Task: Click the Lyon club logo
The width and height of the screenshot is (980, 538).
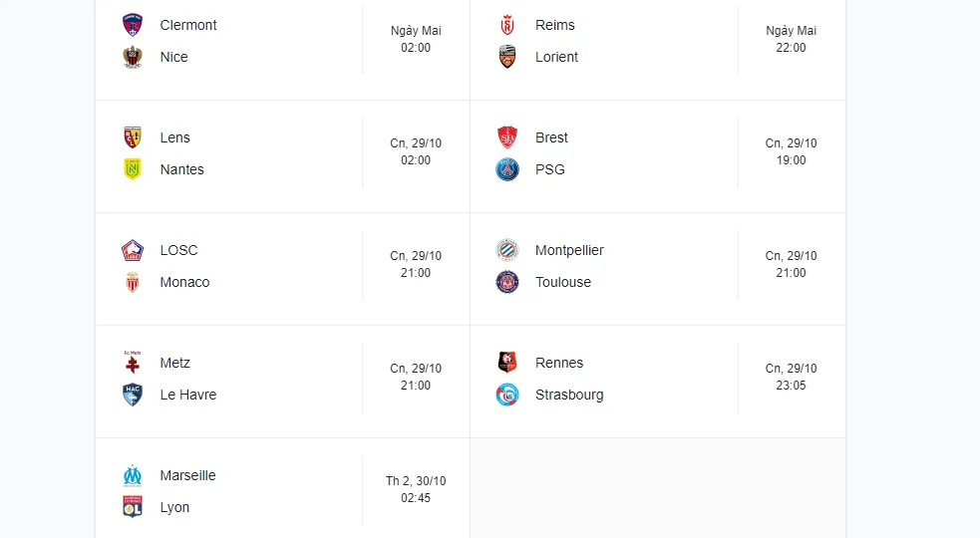Action: pyautogui.click(x=133, y=507)
